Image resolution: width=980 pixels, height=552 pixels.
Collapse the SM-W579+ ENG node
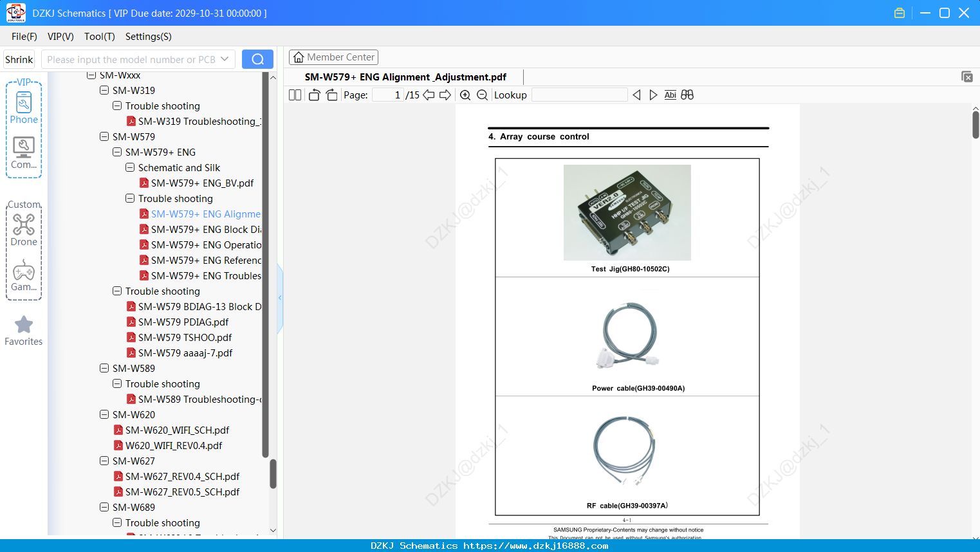[117, 152]
